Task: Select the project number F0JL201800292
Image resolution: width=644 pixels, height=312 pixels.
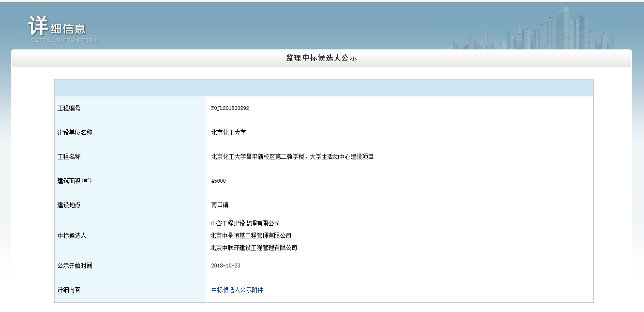Action: (x=230, y=108)
